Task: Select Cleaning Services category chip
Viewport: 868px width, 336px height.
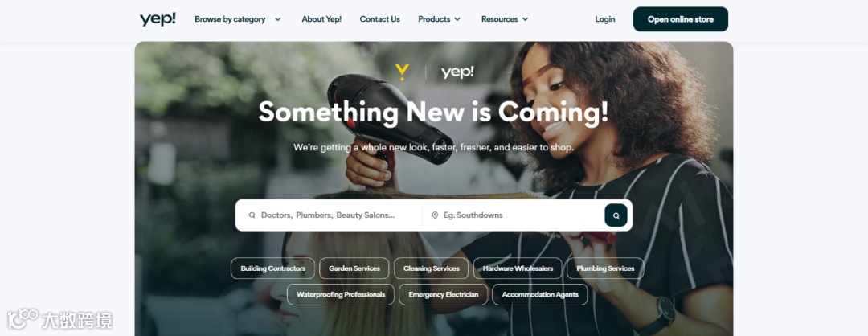Action: (432, 268)
